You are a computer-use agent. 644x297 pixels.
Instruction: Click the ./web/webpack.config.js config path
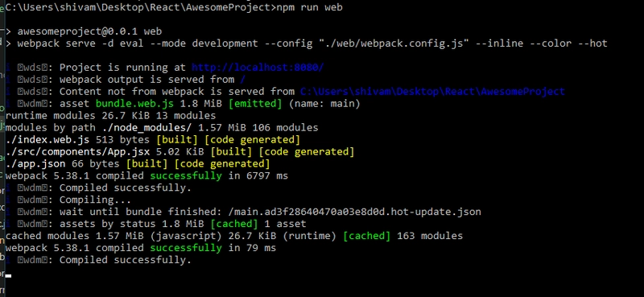(394, 43)
